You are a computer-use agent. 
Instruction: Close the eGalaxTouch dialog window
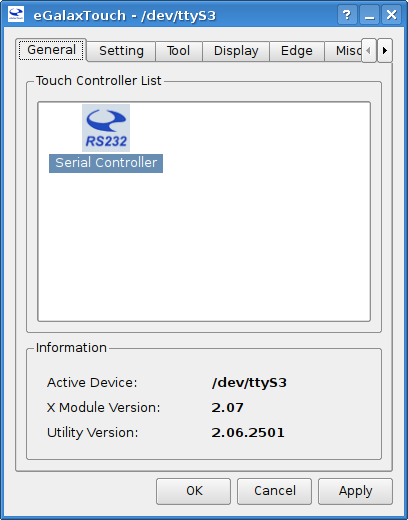391,15
